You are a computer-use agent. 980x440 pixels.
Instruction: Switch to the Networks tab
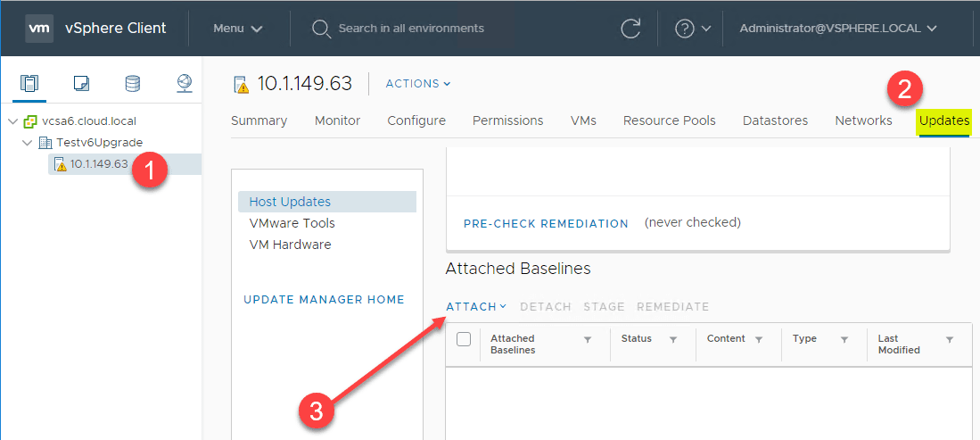click(x=864, y=120)
